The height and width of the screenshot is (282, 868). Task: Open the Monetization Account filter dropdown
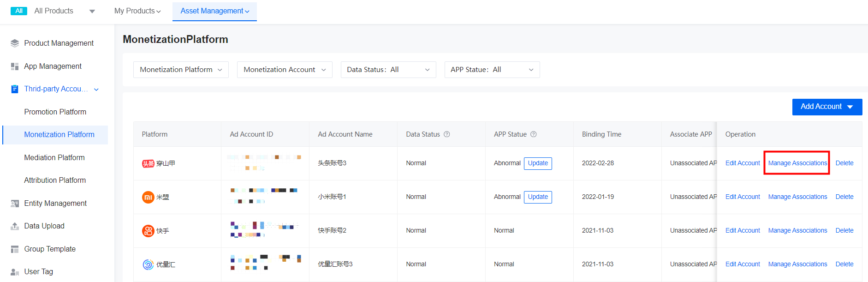[x=285, y=70]
